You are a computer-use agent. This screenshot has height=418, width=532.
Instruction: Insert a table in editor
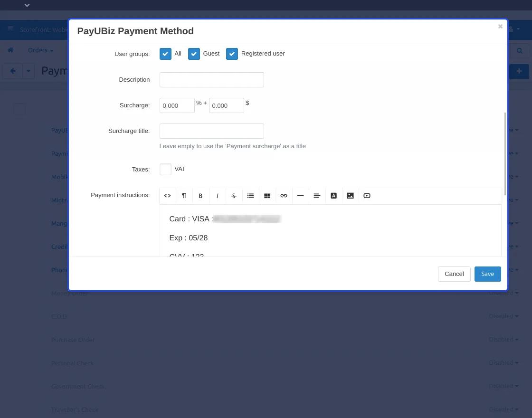click(x=267, y=196)
